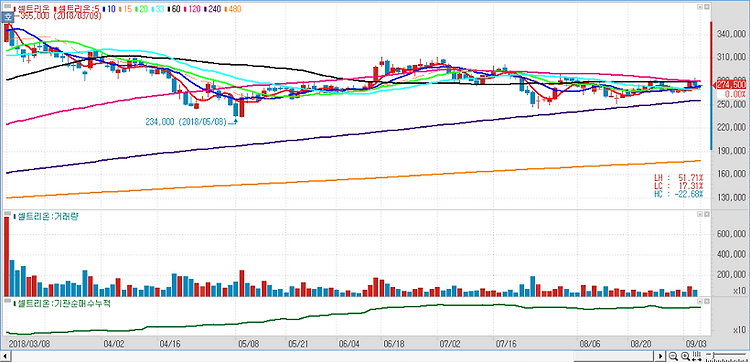Viewport: 750px width, 362px height.
Task: Click the horizontal scrollbar right arrow
Action: 661,356
